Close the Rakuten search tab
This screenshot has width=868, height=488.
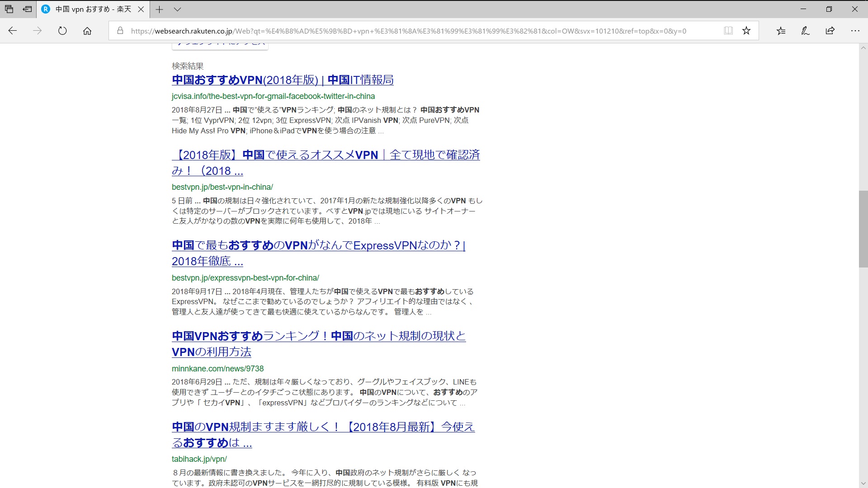pos(141,9)
